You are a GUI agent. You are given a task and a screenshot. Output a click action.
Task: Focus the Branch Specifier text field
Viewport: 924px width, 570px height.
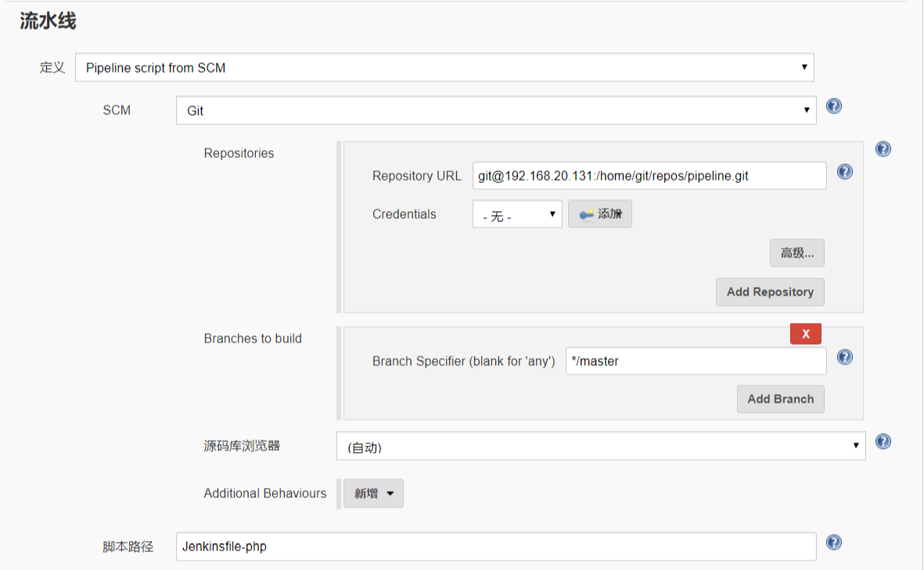point(694,361)
